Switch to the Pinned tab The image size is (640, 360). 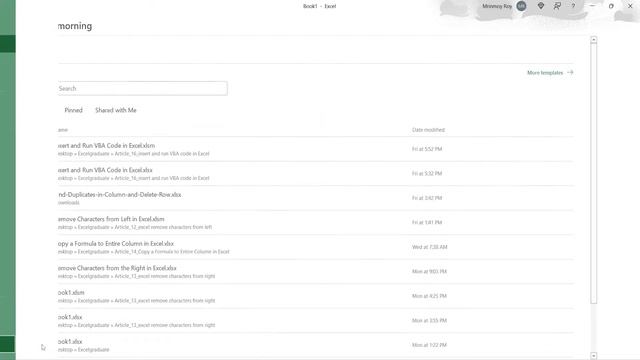pos(73,110)
